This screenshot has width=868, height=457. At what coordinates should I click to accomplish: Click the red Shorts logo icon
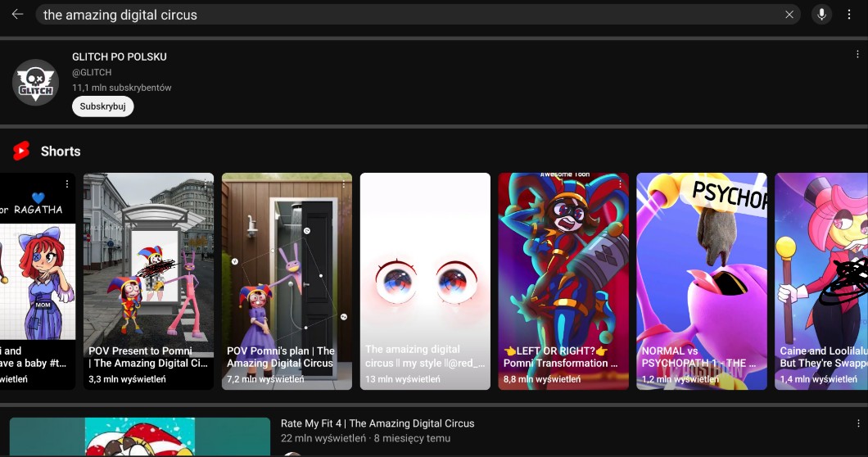pos(21,152)
